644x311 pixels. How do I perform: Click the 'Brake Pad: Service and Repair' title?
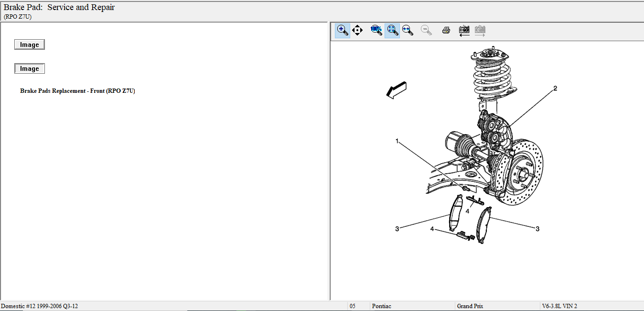[x=59, y=7]
